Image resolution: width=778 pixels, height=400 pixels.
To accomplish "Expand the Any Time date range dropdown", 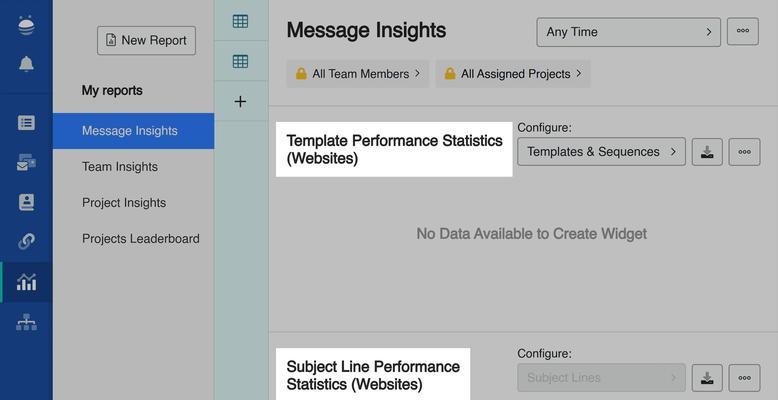I will [x=628, y=32].
